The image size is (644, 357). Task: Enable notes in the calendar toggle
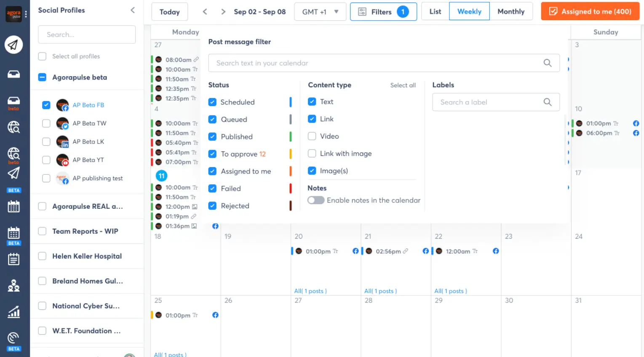(315, 200)
